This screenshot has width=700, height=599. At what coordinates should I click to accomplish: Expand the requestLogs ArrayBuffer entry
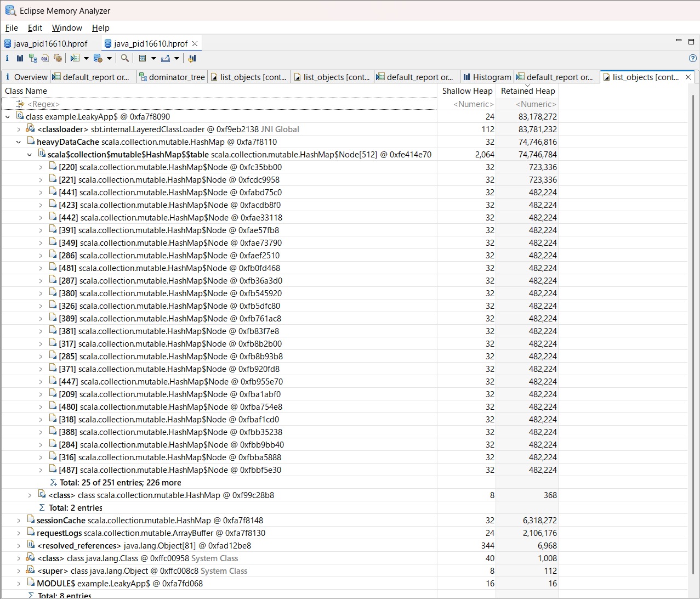[x=18, y=533]
